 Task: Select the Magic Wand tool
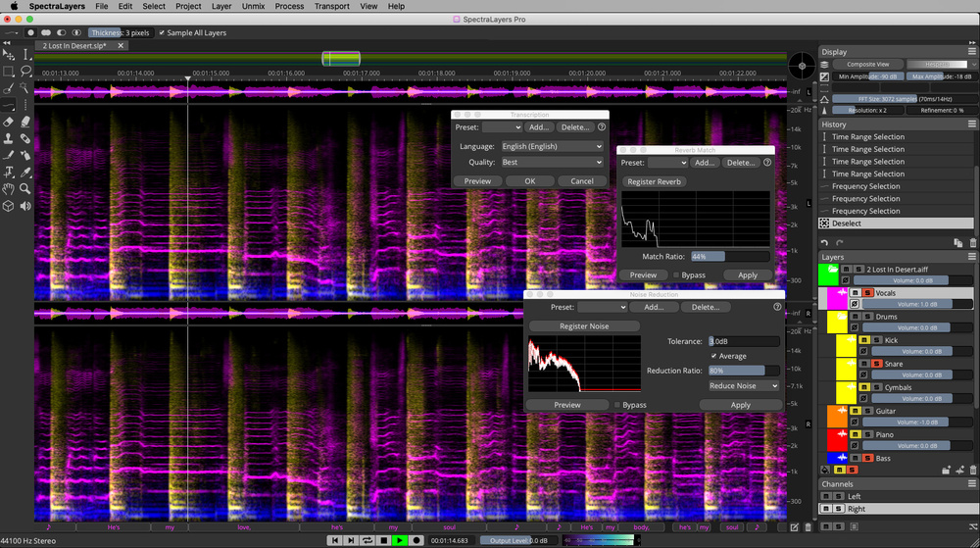[x=25, y=88]
